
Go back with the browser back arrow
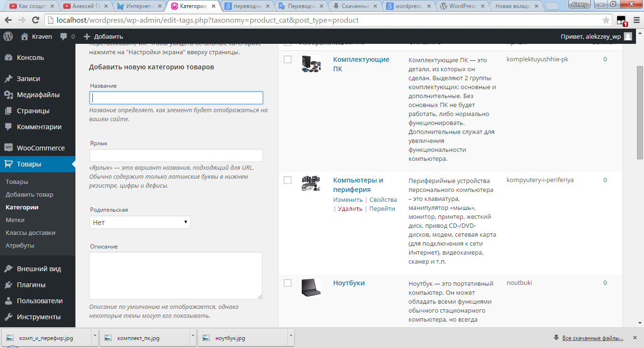coord(8,21)
